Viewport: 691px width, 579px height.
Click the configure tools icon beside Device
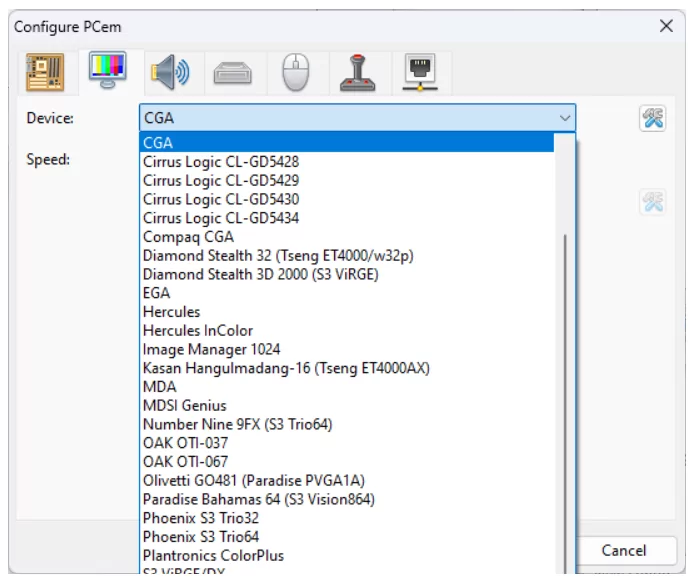(x=652, y=118)
